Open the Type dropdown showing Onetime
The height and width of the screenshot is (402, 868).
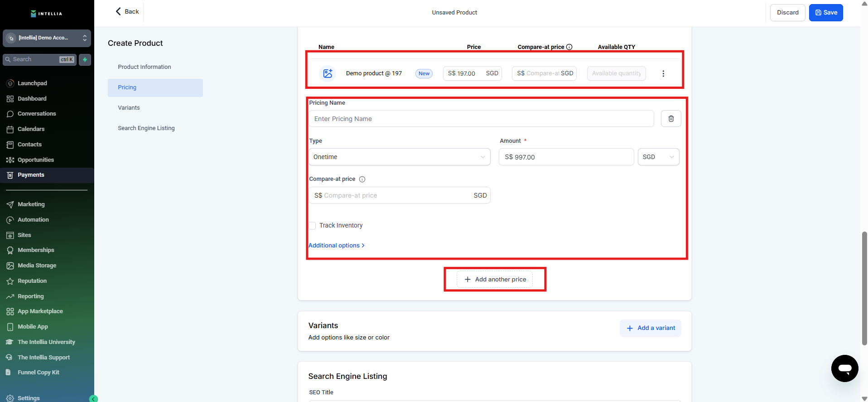coord(399,157)
